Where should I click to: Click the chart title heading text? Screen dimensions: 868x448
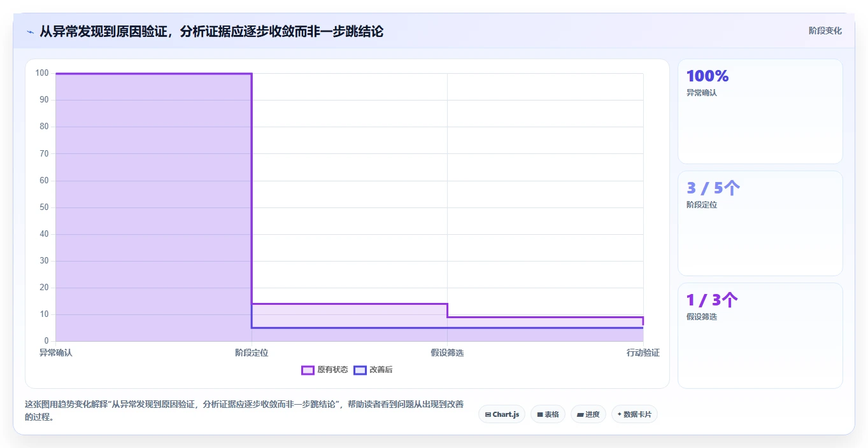tap(211, 31)
